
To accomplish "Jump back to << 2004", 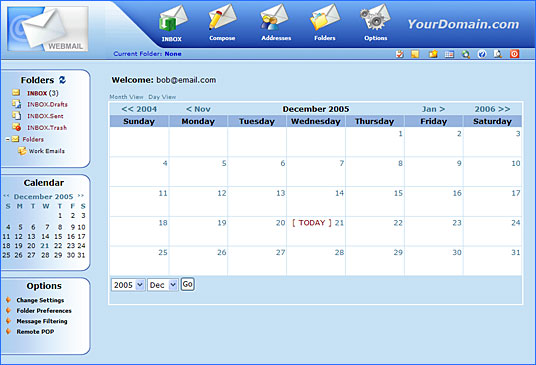I will coord(139,109).
